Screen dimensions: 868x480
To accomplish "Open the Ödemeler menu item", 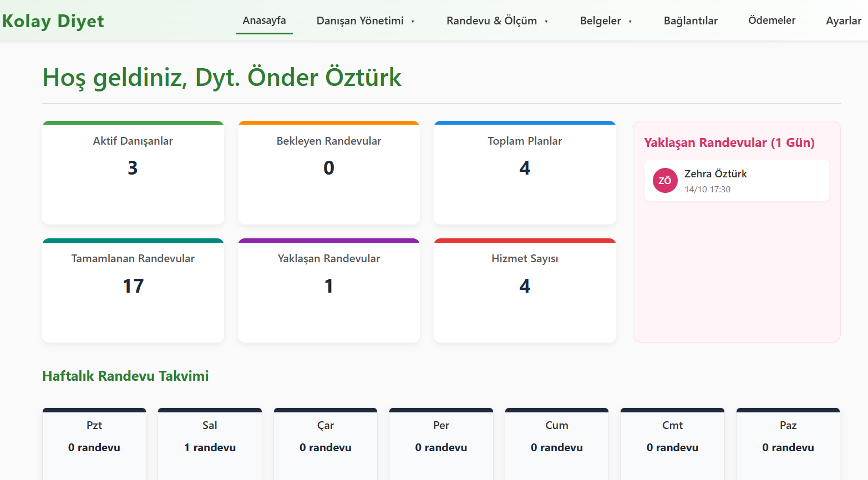I will (x=771, y=21).
